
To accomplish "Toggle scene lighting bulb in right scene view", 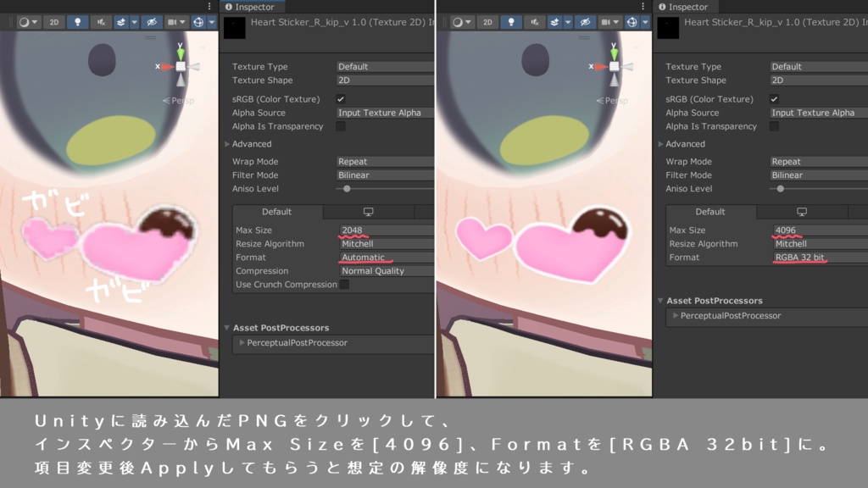I will pyautogui.click(x=511, y=22).
